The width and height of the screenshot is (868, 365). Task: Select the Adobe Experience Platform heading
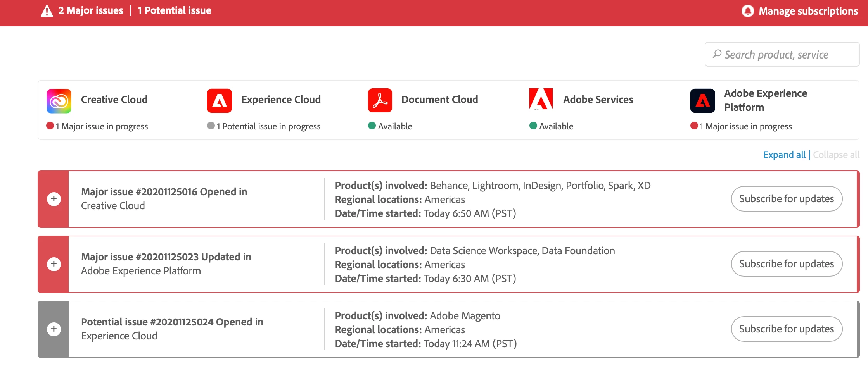pos(766,100)
